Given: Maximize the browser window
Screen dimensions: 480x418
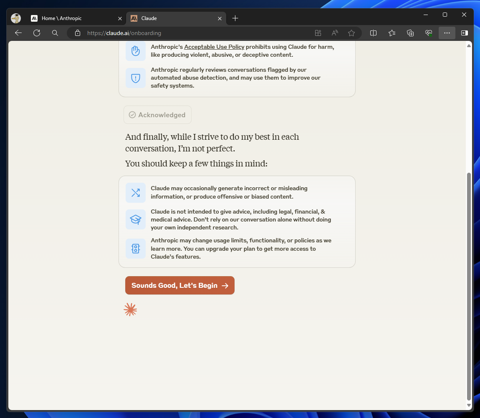Looking at the screenshot, I should coord(445,15).
